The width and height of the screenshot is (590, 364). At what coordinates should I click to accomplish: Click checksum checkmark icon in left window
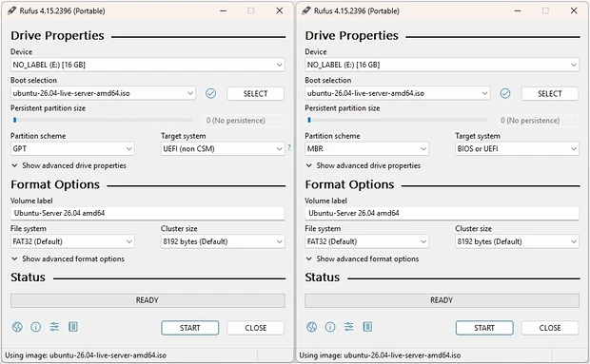tap(210, 93)
